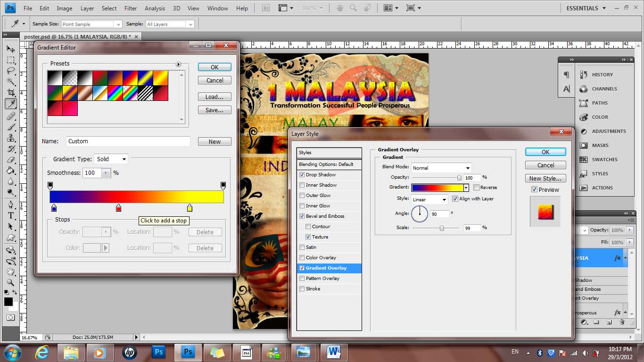644x362 pixels.
Task: Click Save... in Gradient Editor
Action: coord(215,110)
